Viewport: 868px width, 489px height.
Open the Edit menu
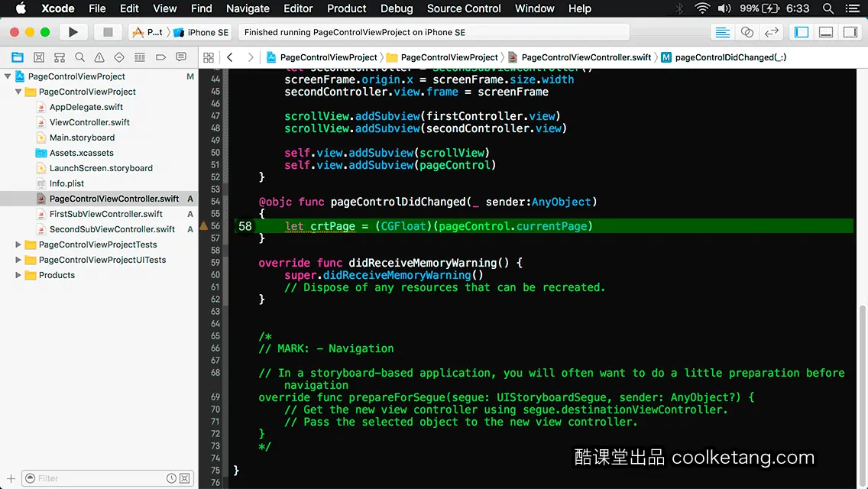[x=129, y=8]
